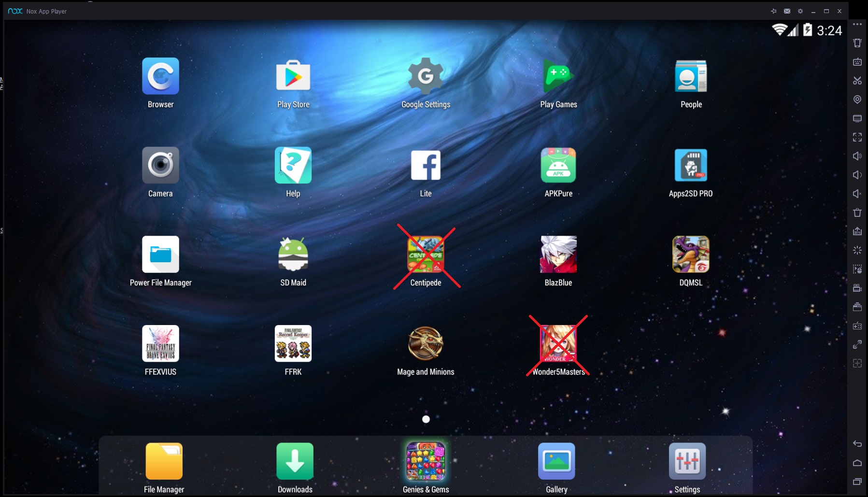Open Google Settings app
Viewport: 868px width, 497px height.
point(426,76)
